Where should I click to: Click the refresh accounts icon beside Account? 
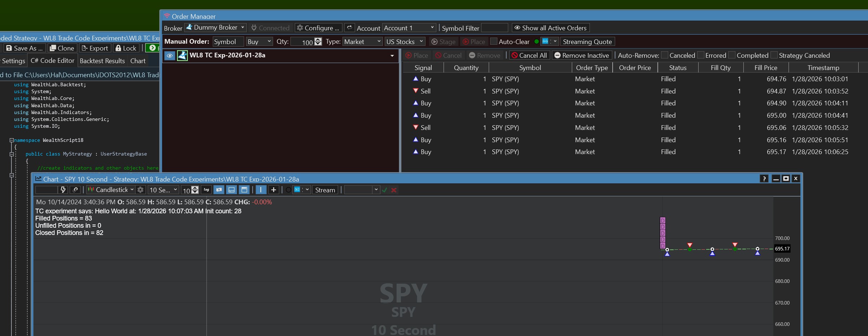(349, 28)
